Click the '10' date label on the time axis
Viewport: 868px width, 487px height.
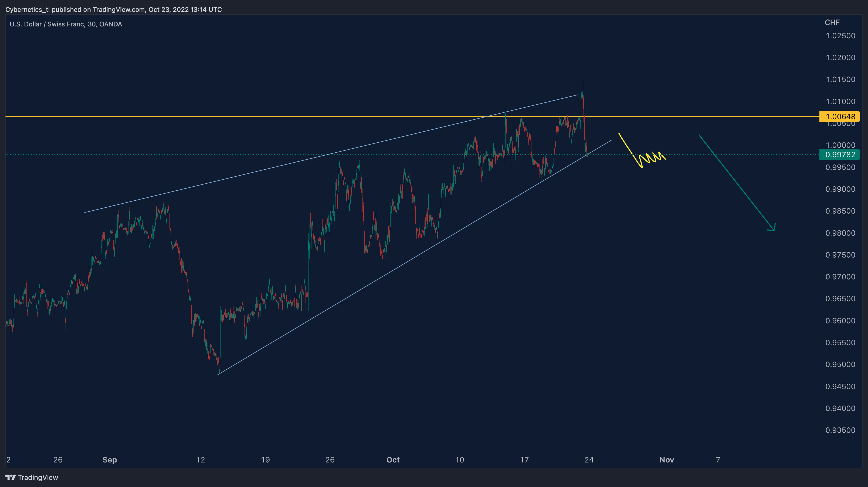pyautogui.click(x=460, y=460)
